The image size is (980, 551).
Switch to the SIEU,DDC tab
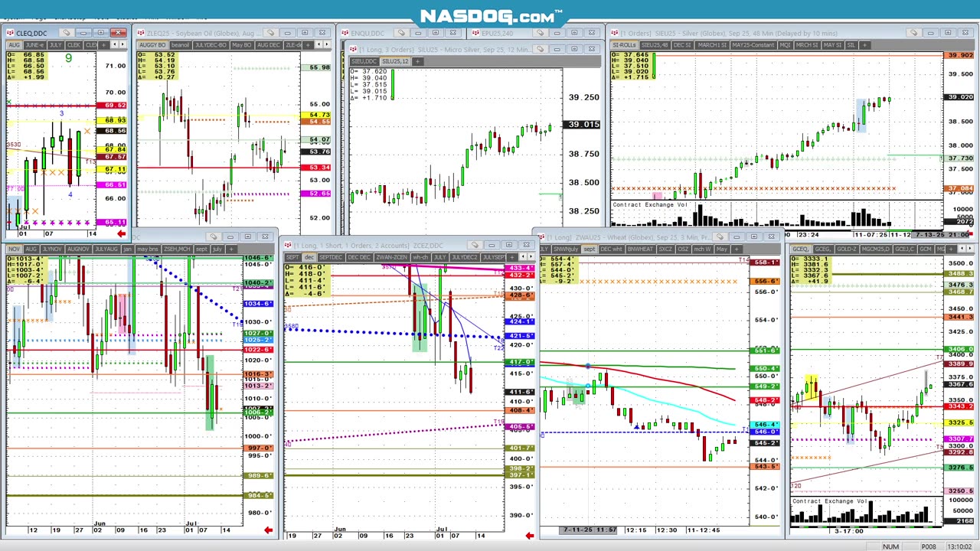(364, 61)
